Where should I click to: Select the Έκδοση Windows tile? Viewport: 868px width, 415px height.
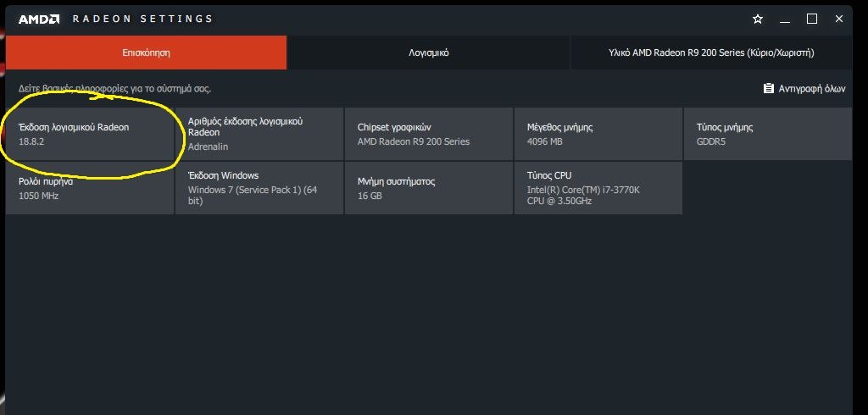tap(259, 188)
